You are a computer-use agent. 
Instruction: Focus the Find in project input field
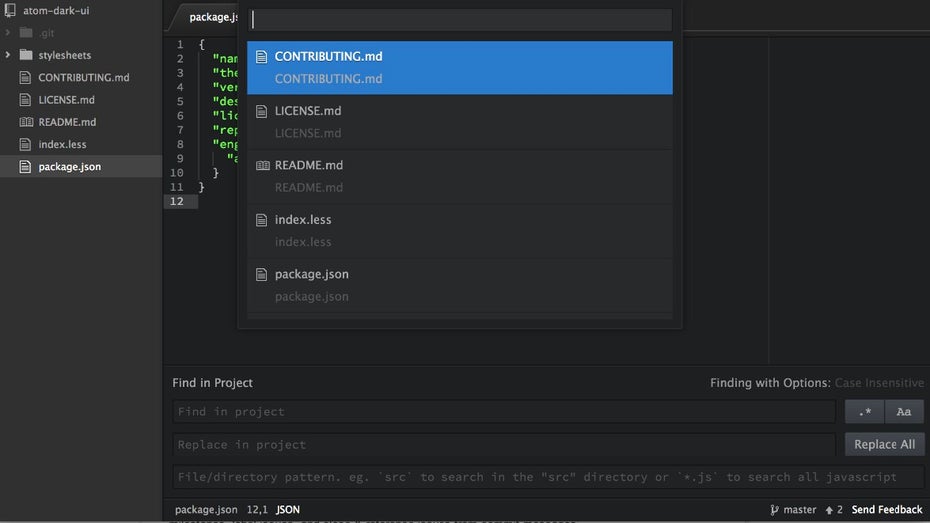[504, 411]
